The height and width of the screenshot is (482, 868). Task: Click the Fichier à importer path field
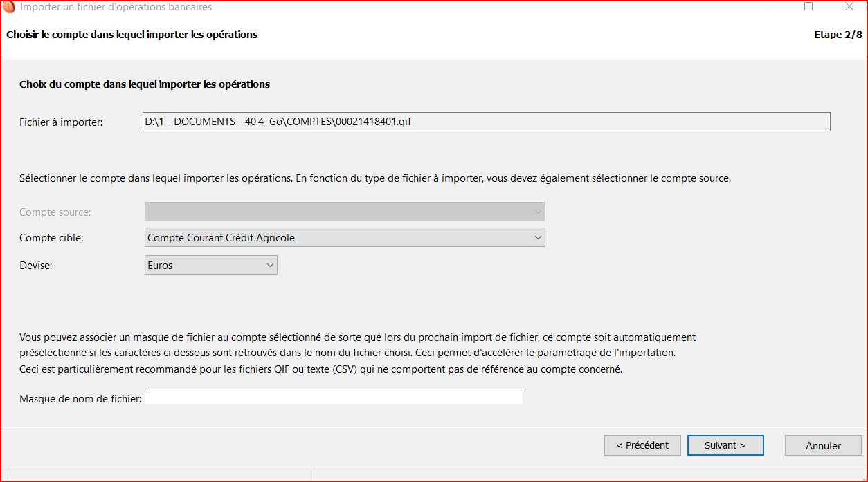[x=486, y=122]
